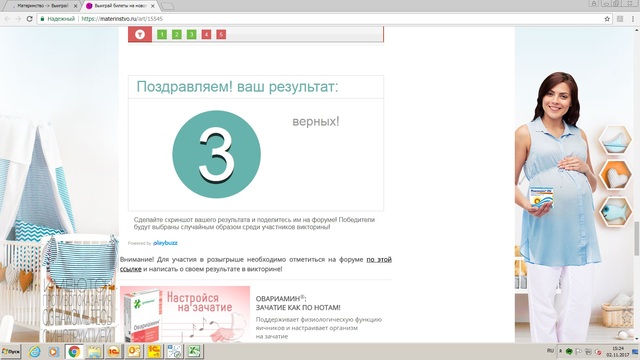
Task: Open Windows Media Player from the taskbar
Action: pos(53,351)
